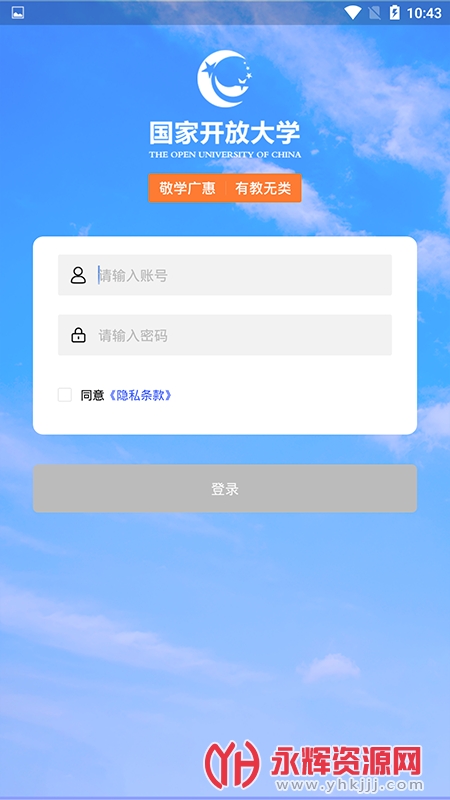Tap the Open University crescent logo

point(225,78)
